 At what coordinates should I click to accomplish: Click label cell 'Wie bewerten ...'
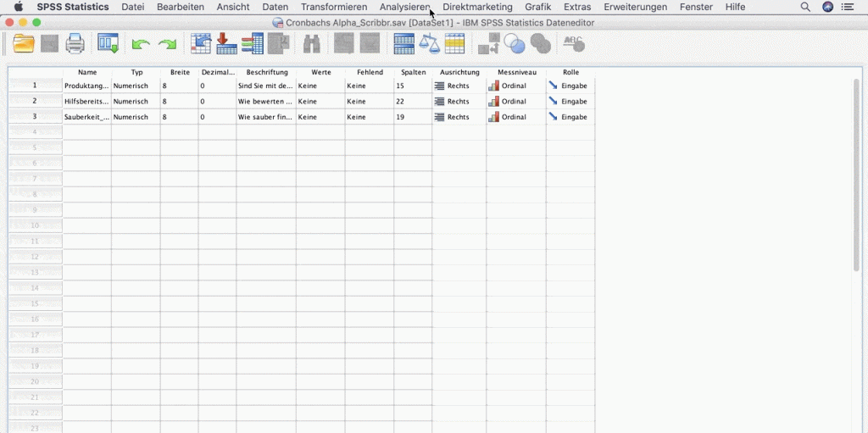point(265,102)
